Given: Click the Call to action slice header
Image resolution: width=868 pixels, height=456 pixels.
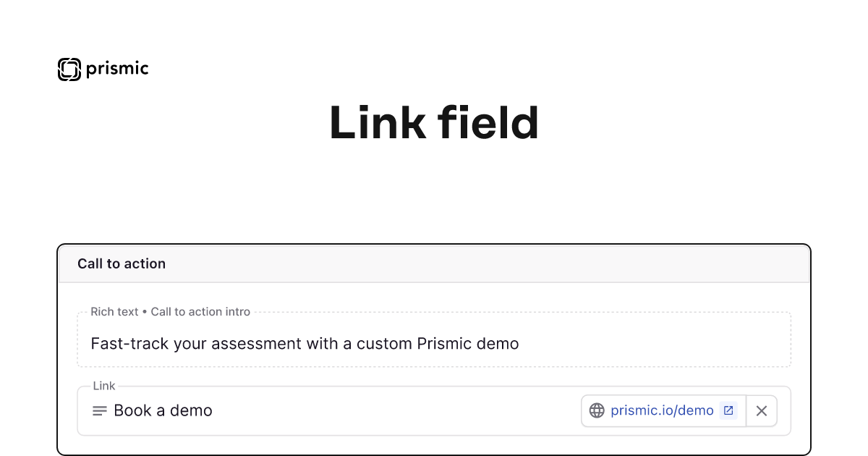Looking at the screenshot, I should click(122, 263).
